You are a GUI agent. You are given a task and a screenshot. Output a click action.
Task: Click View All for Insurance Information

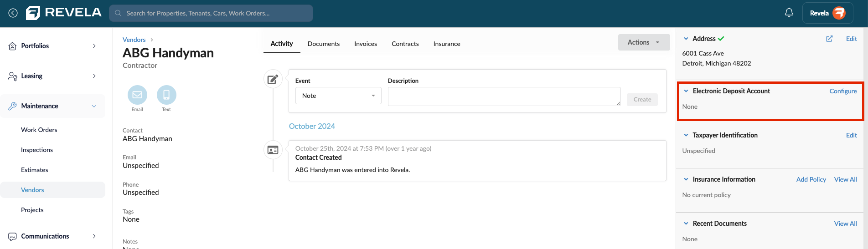pos(846,179)
